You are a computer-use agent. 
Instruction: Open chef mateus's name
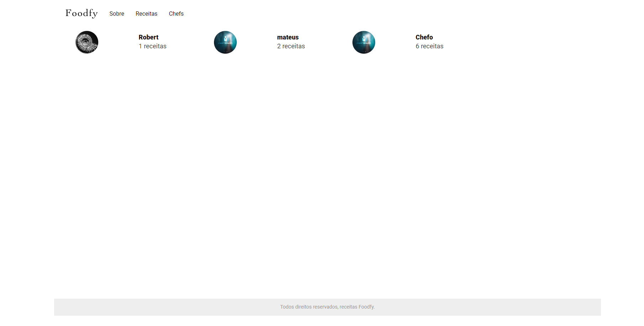[x=288, y=37]
